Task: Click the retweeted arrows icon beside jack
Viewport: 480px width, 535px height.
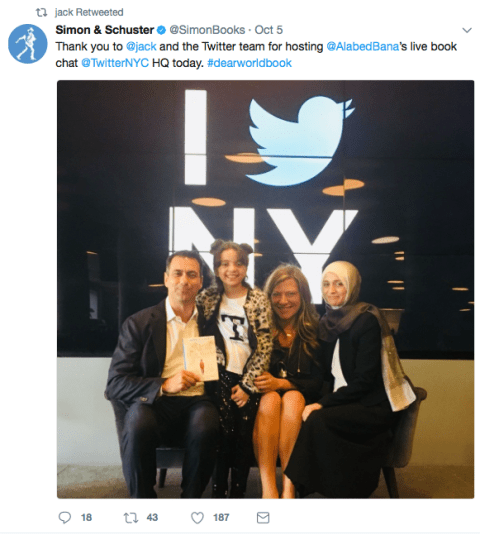Action: tap(42, 13)
